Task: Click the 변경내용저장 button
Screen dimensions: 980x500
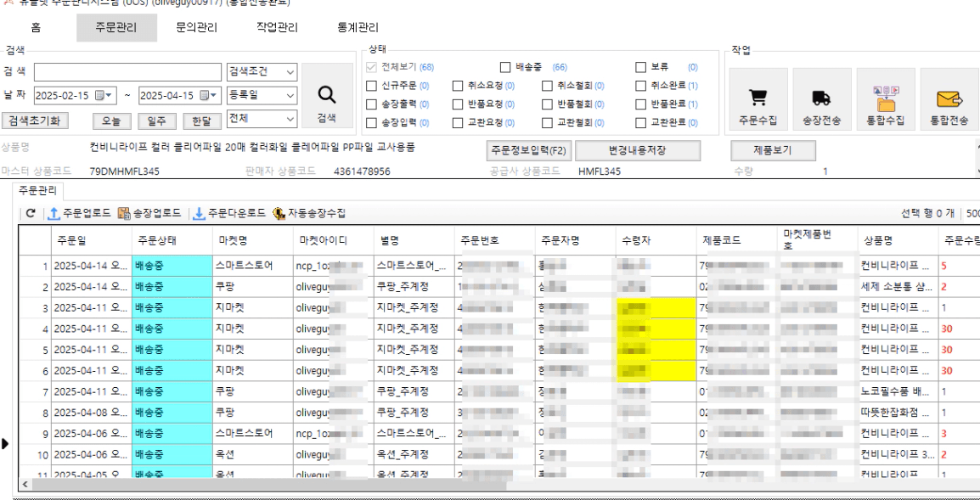Action: coord(637,151)
